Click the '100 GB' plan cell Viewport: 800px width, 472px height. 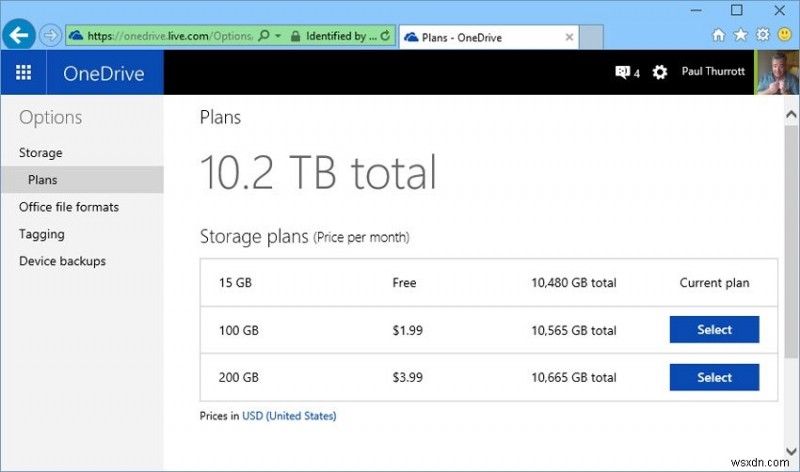[x=239, y=330]
